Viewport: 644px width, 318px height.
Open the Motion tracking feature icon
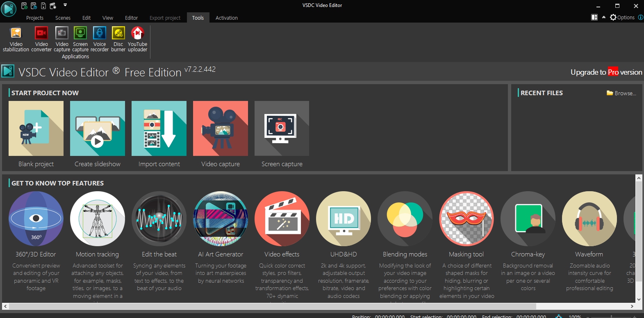pos(98,219)
